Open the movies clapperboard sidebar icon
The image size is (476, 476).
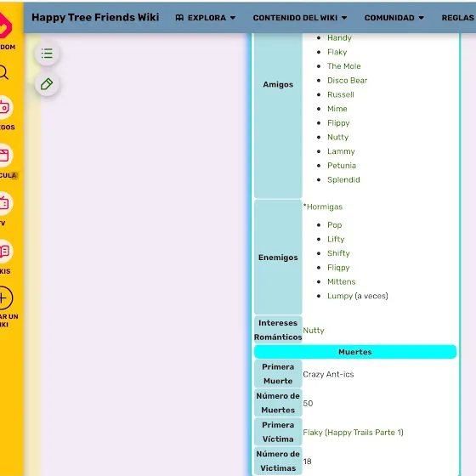(4, 156)
